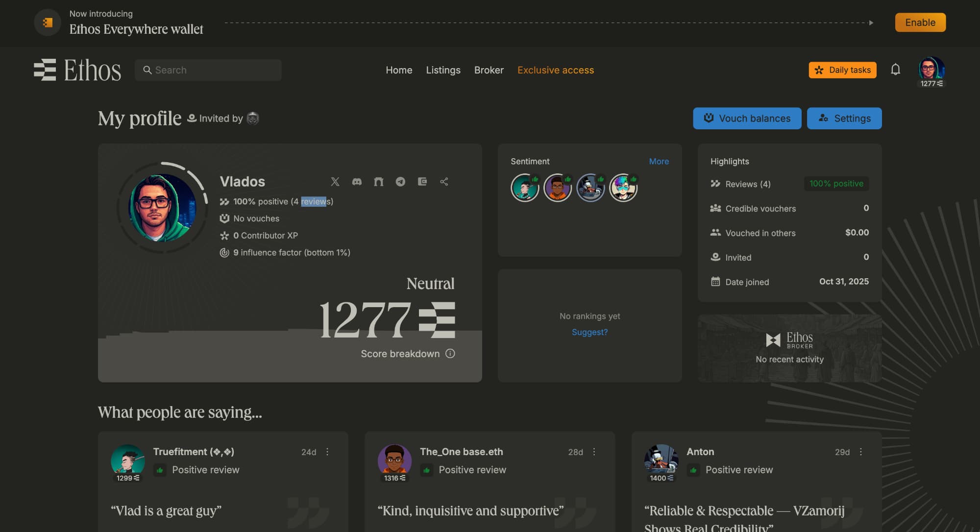980x532 pixels.
Task: Click the share icon on profile card
Action: [444, 182]
